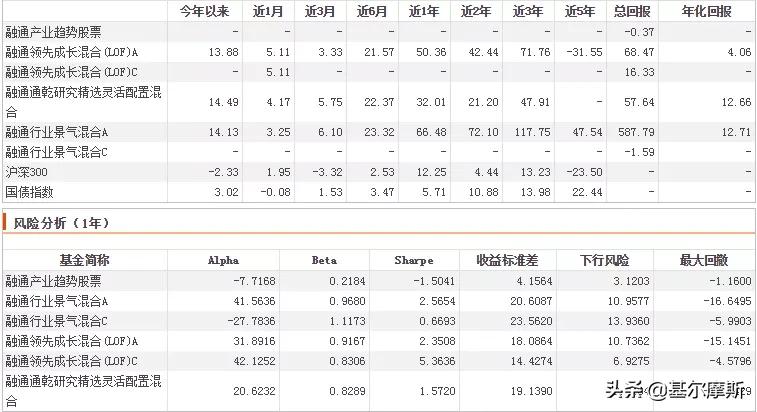Click the Beta column header
Image resolution: width=757 pixels, height=412 pixels.
click(324, 260)
